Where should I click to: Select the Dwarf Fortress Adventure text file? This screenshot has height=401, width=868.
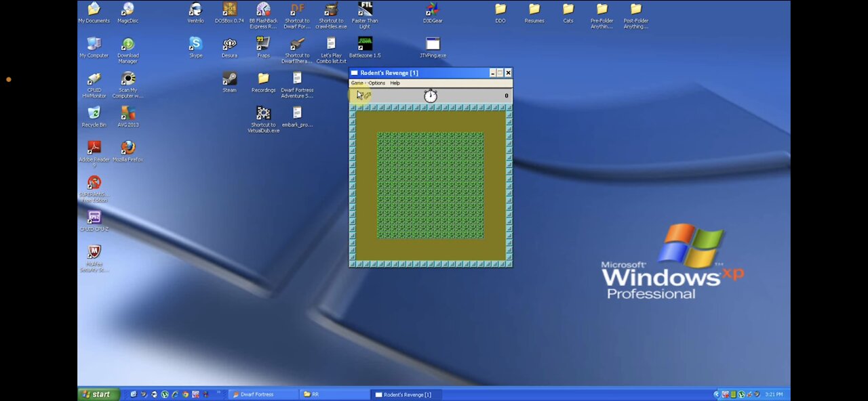pos(297,85)
